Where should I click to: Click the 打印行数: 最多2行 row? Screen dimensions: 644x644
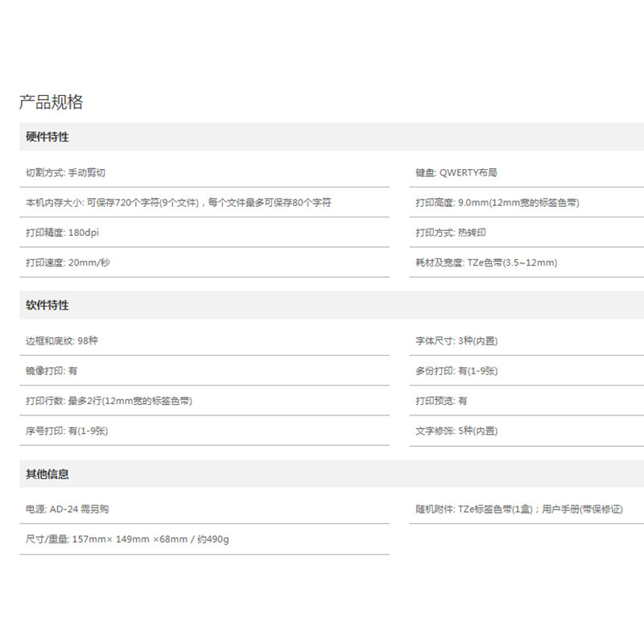click(x=204, y=401)
